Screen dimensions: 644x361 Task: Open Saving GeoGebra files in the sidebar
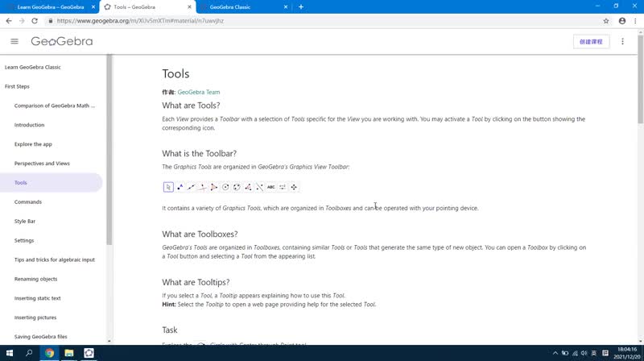41,337
